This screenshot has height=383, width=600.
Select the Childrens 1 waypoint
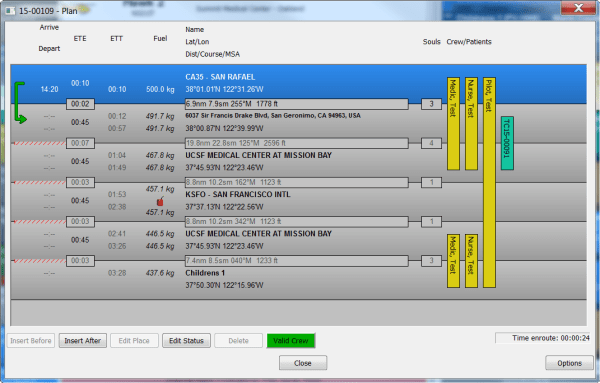point(298,279)
